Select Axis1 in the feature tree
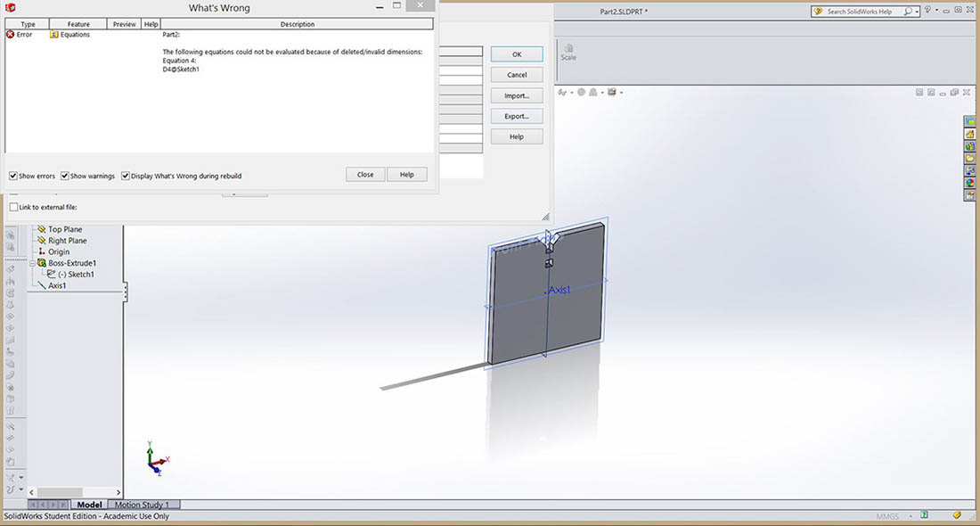Screen dimensions: 980x526 (57, 286)
